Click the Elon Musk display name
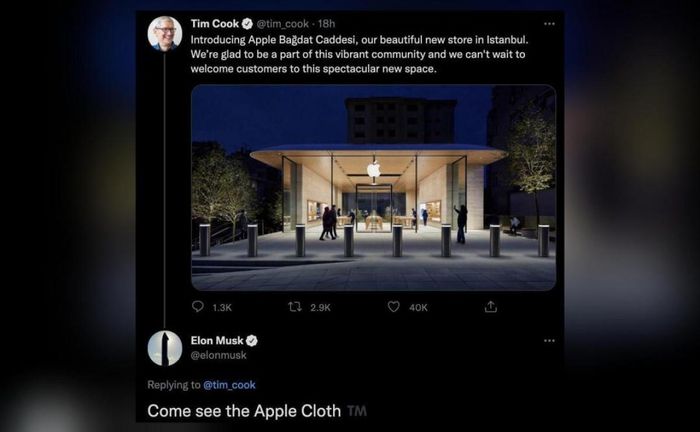 pos(217,340)
